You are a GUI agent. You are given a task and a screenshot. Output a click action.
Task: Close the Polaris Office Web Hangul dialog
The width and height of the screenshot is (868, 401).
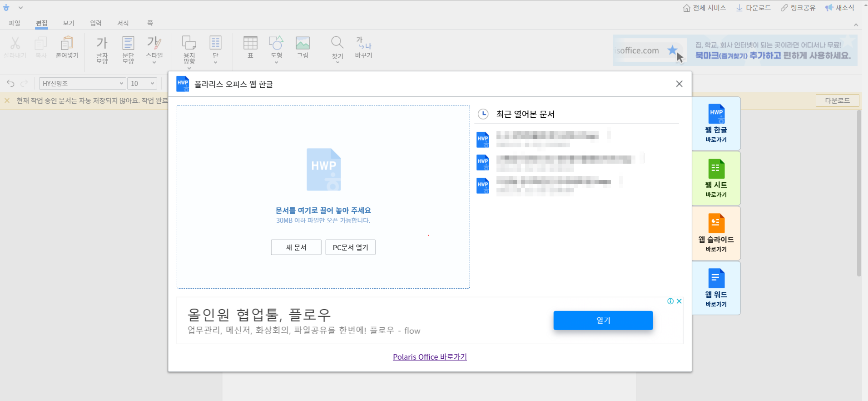click(679, 84)
